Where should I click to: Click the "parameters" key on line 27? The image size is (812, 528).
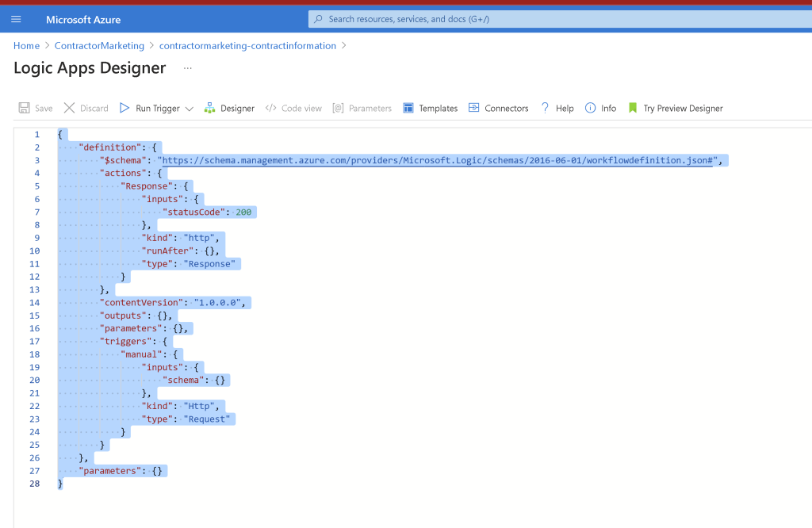click(x=110, y=471)
